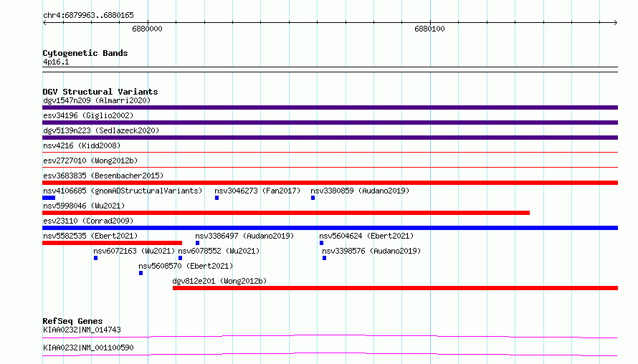Select the purple bar under dgv1547n209
This screenshot has height=364, width=638.
pos(330,107)
